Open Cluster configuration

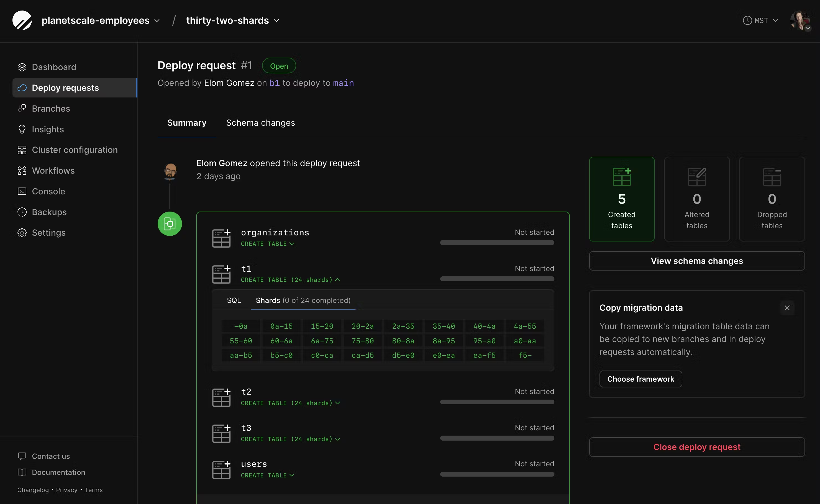[x=75, y=150]
